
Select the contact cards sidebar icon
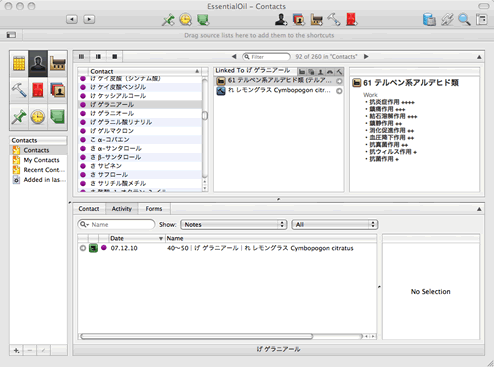57,90
